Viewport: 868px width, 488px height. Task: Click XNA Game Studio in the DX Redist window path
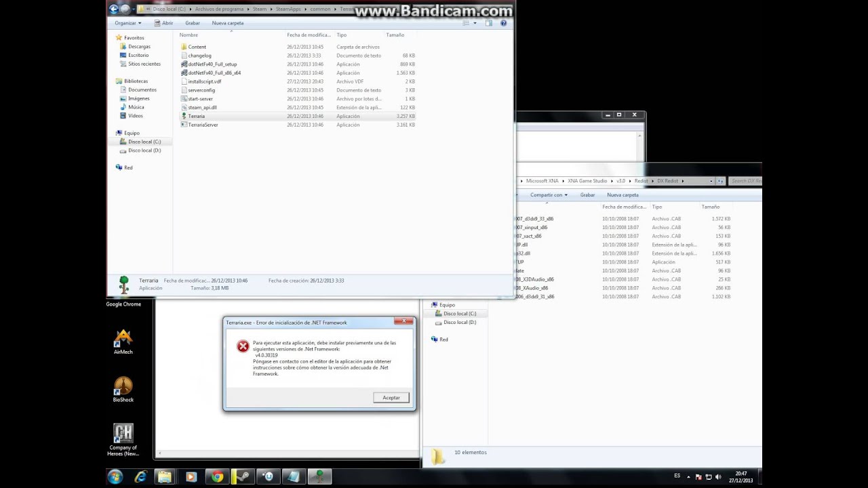(587, 181)
